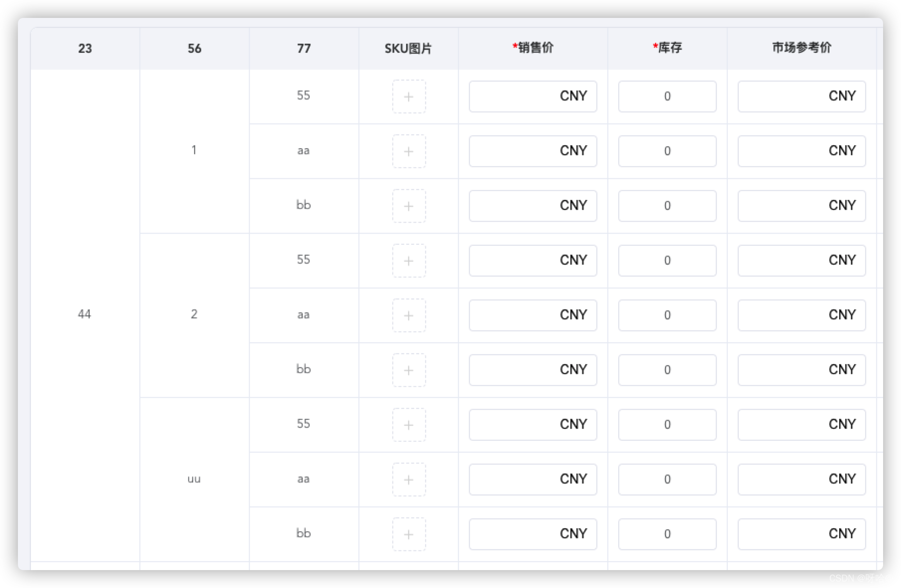Viewport: 901px width, 588px height.
Task: Click the 销售价 column header
Action: tap(533, 48)
